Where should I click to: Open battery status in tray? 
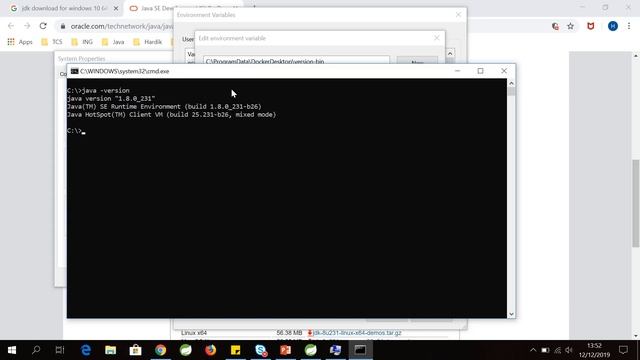tap(545, 350)
